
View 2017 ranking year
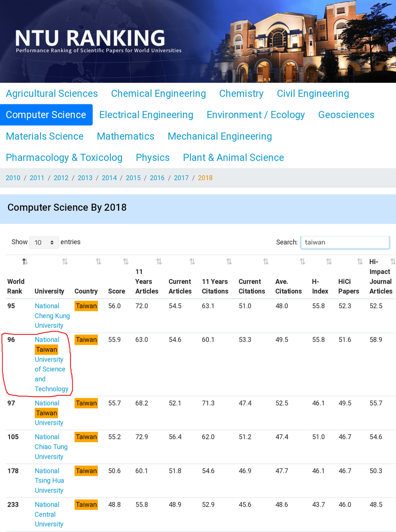pyautogui.click(x=181, y=178)
